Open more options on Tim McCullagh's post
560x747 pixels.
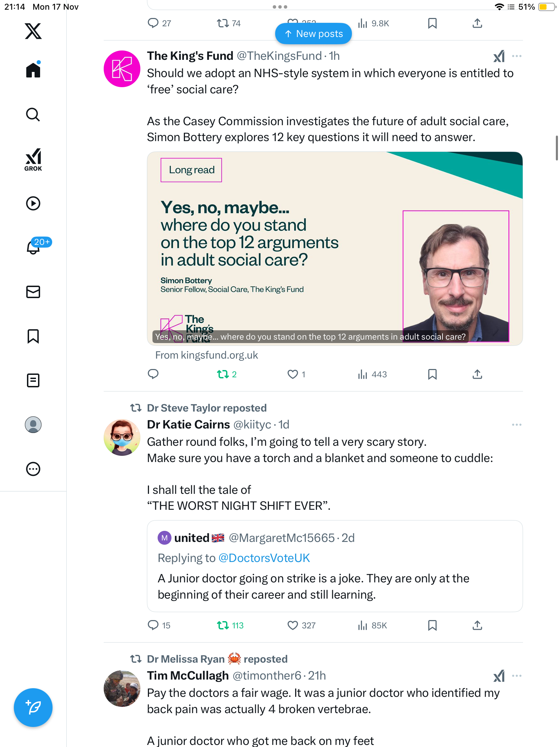click(x=516, y=676)
